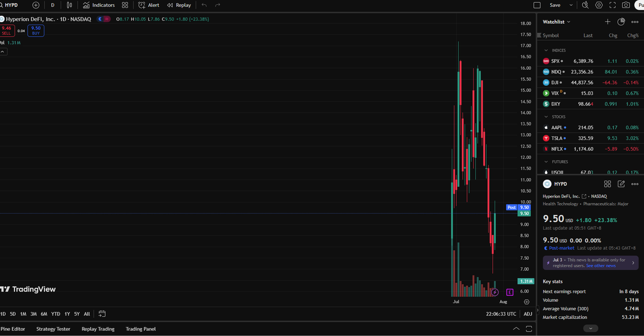
Task: Open the go to date calendar icon
Action: point(102,314)
